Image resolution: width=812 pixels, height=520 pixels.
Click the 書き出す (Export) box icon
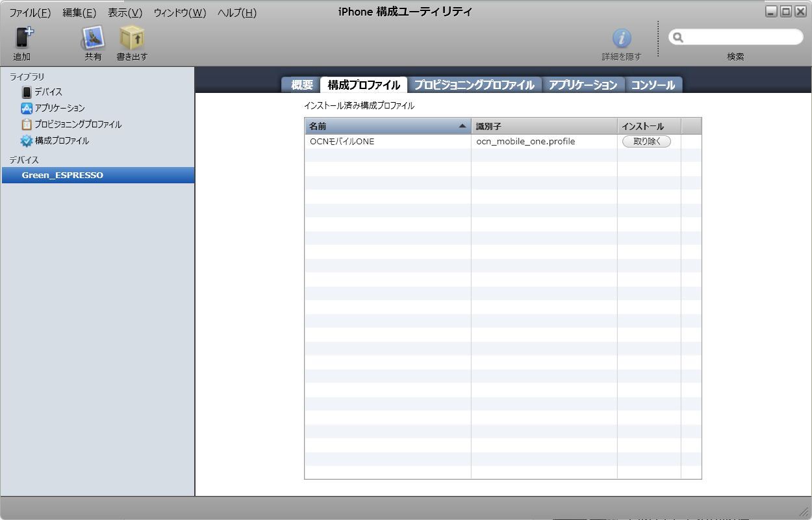pyautogui.click(x=132, y=38)
